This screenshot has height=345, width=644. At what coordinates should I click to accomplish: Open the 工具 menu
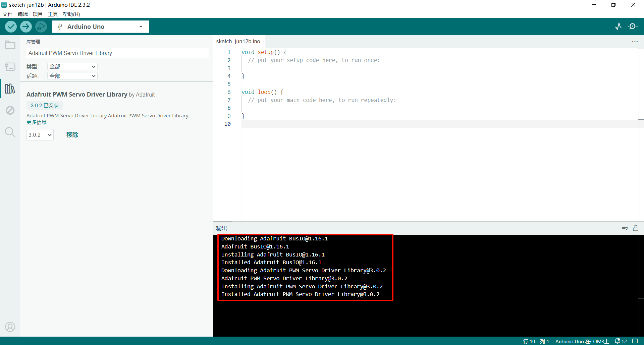pos(53,14)
